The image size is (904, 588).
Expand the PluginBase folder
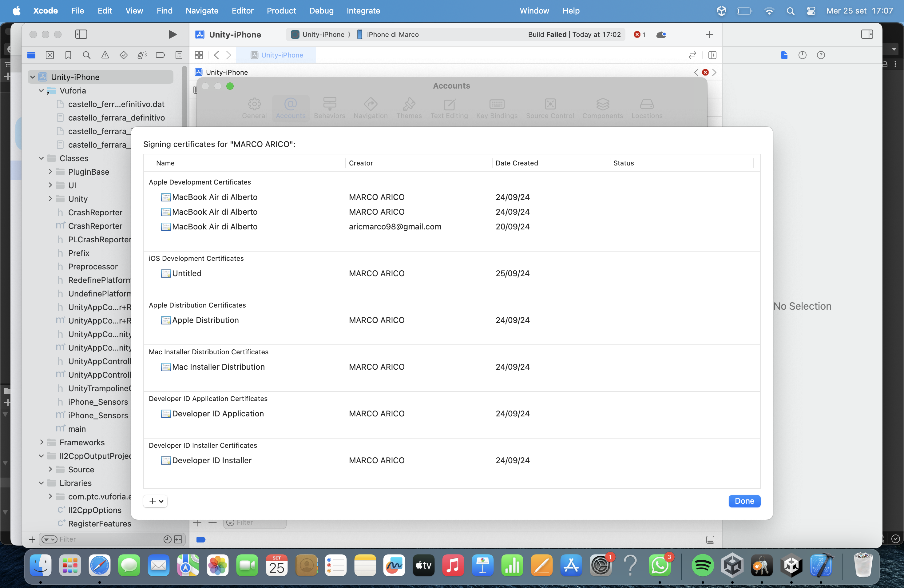pyautogui.click(x=50, y=172)
